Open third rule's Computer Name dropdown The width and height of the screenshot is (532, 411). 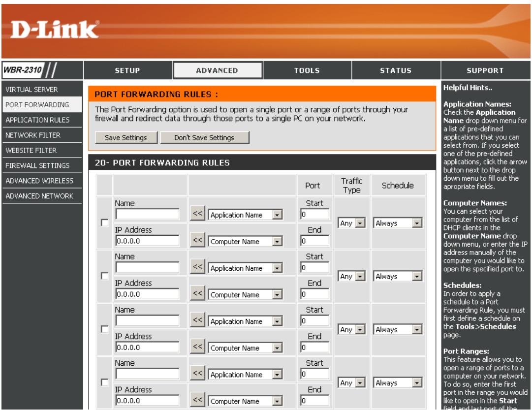[245, 348]
